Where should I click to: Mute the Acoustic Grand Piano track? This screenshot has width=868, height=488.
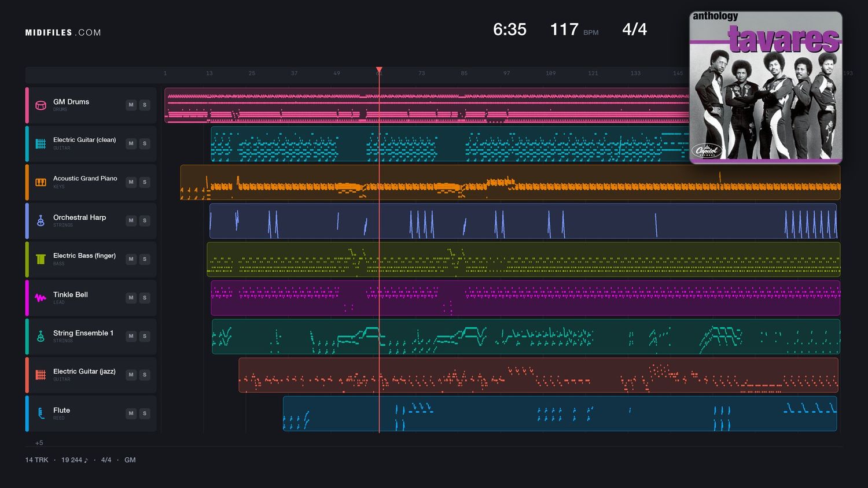tap(131, 182)
